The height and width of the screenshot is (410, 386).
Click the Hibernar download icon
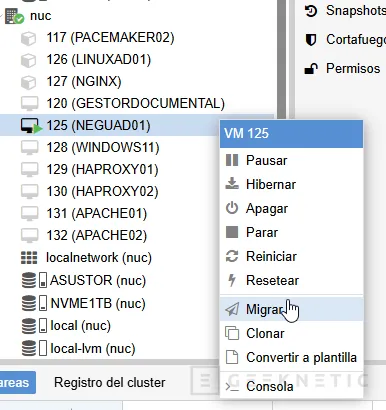(232, 184)
